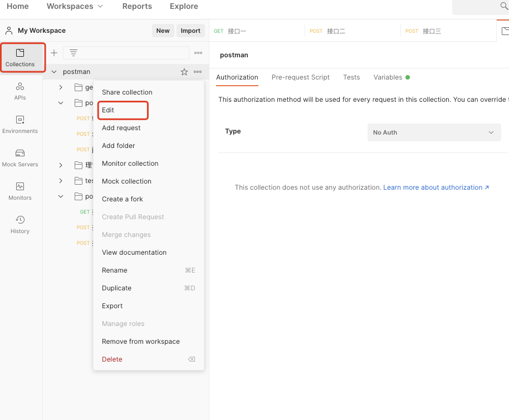Select View documentation entry
Image resolution: width=509 pixels, height=420 pixels.
coord(149,253)
